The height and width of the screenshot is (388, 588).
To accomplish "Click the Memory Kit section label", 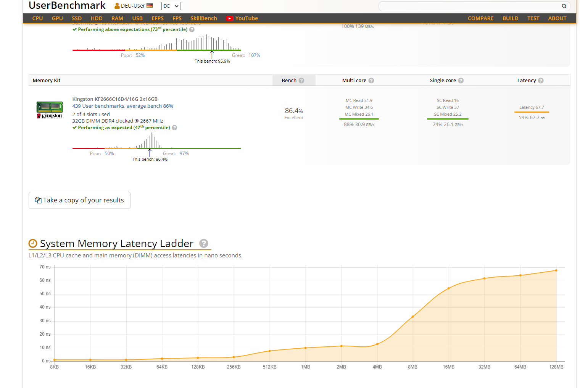I will point(47,81).
